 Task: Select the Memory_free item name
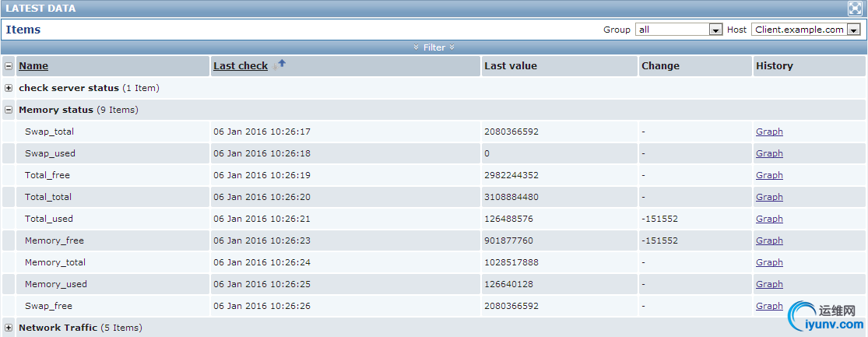pos(54,240)
